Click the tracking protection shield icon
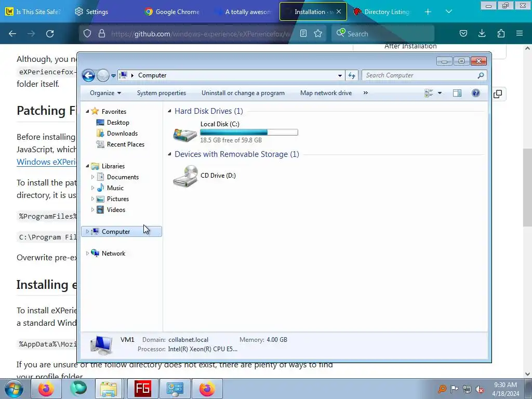The height and width of the screenshot is (399, 532). [87, 34]
